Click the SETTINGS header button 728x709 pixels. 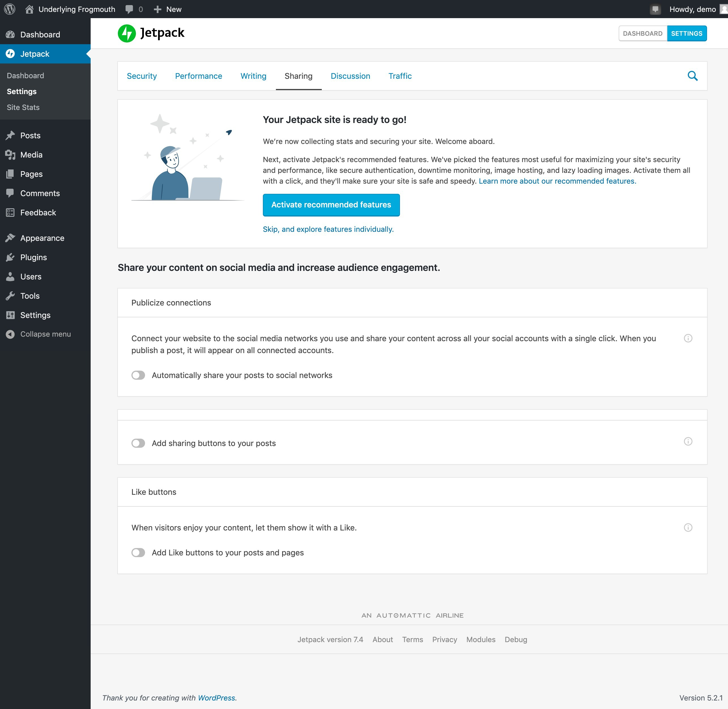coord(687,33)
